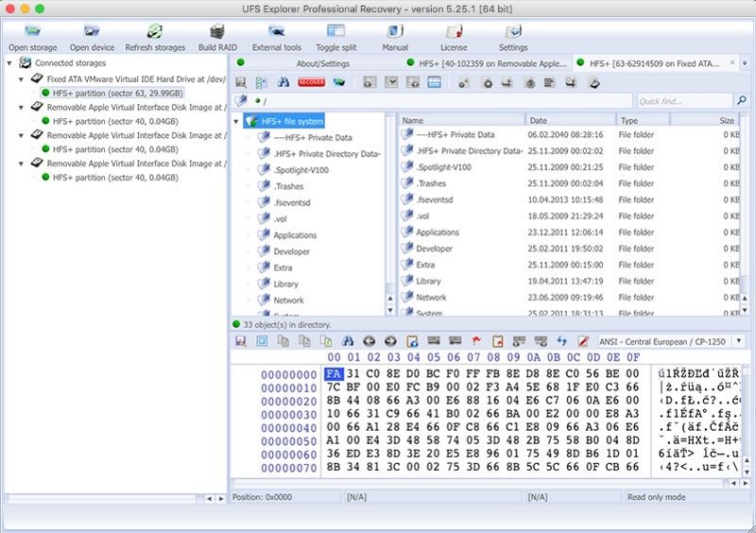The image size is (756, 533).
Task: Click the select-all box icon in hex toolbar
Action: click(x=262, y=341)
